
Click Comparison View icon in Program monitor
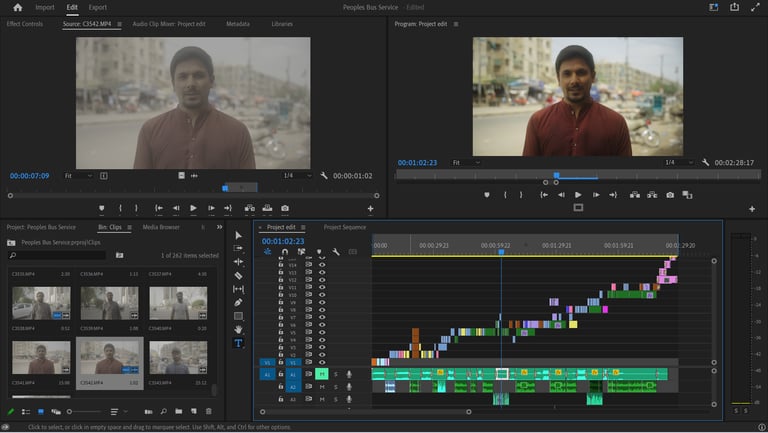[x=687, y=195]
